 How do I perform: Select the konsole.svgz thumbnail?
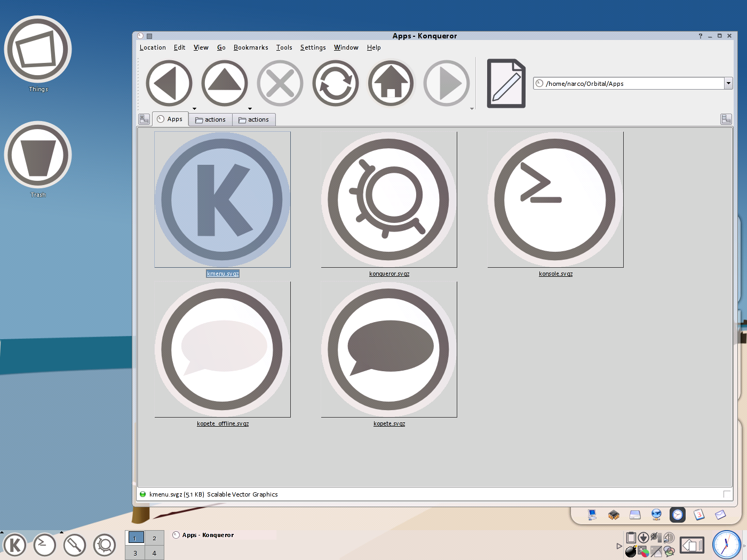point(555,199)
